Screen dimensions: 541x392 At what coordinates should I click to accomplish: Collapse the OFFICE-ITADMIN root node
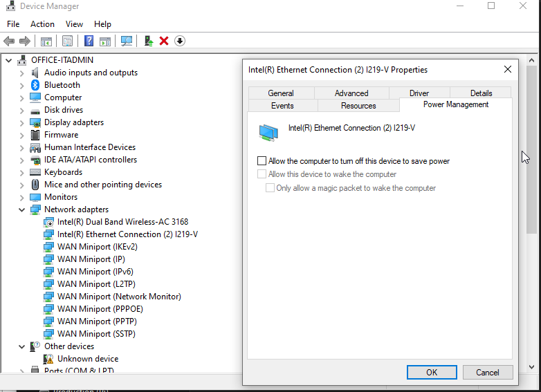click(x=9, y=60)
